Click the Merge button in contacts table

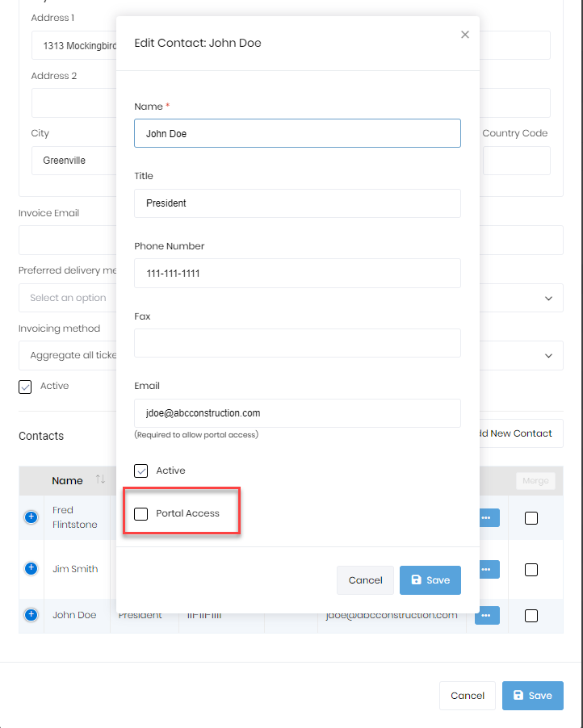point(535,480)
